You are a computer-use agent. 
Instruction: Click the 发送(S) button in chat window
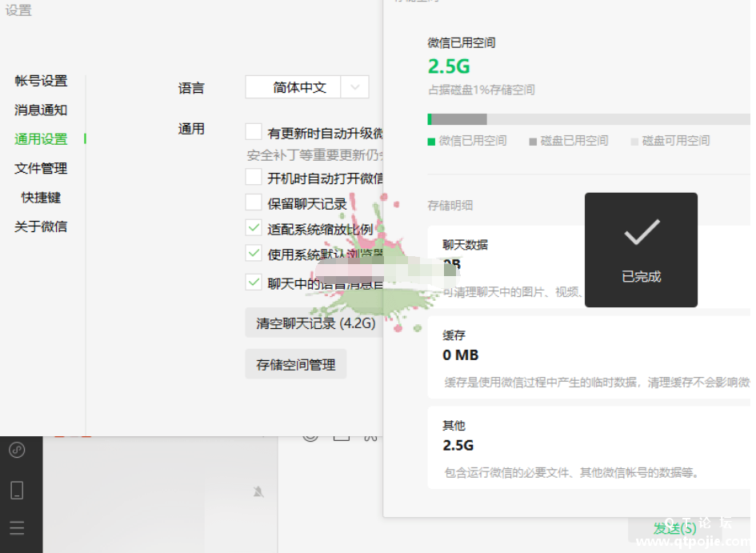(x=674, y=528)
